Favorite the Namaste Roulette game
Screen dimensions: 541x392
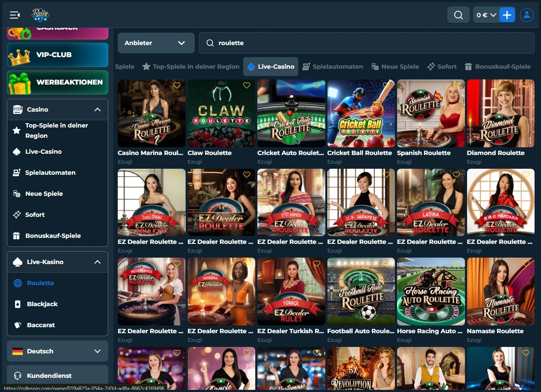pyautogui.click(x=526, y=264)
